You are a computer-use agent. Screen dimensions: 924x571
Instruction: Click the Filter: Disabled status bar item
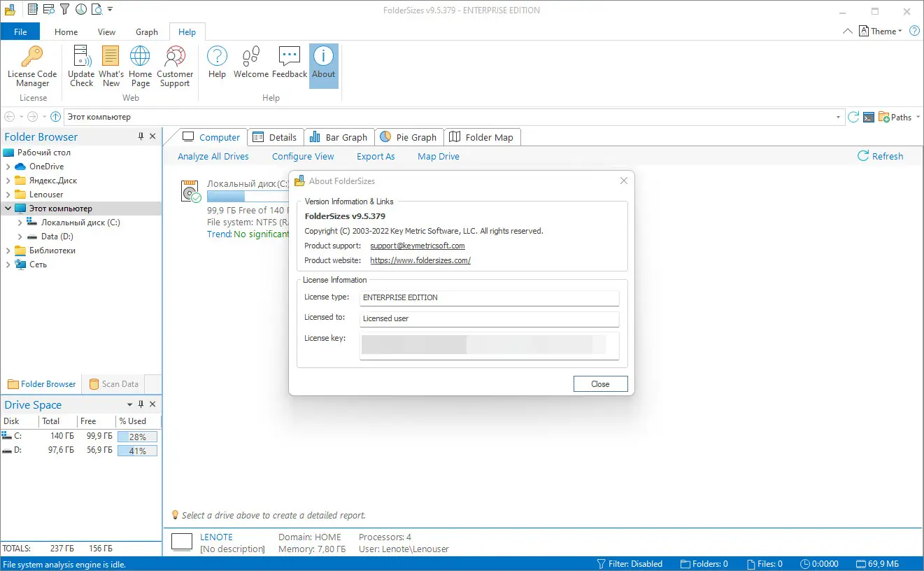point(630,564)
